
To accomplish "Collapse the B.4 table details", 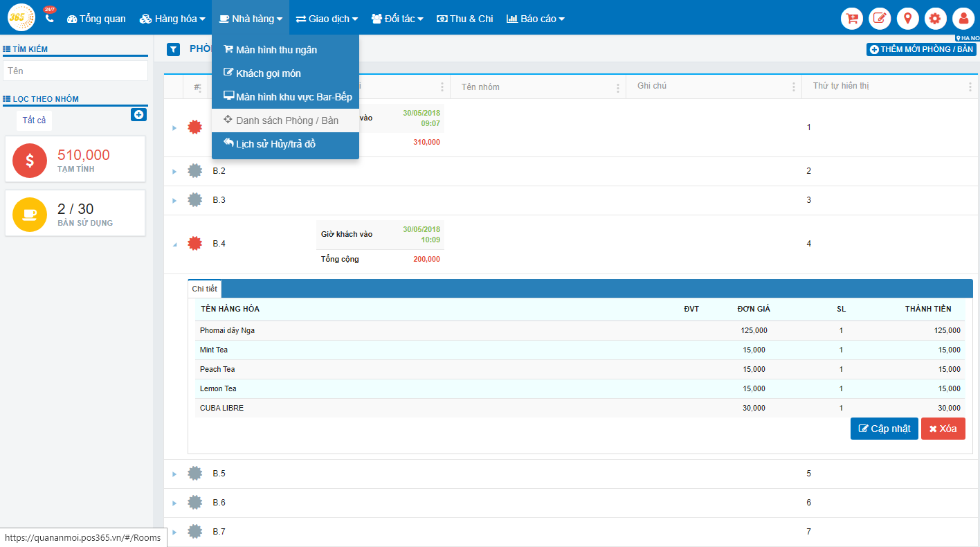I will (x=174, y=244).
